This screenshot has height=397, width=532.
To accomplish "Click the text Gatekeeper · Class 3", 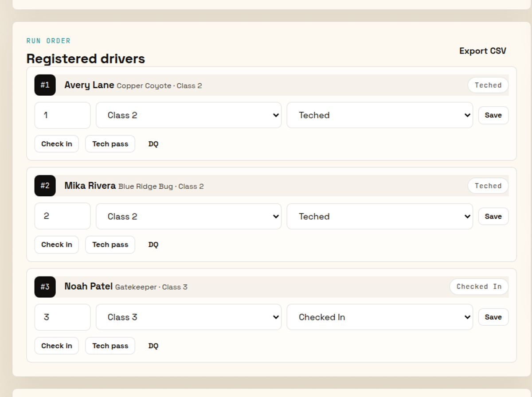I will click(x=151, y=287).
